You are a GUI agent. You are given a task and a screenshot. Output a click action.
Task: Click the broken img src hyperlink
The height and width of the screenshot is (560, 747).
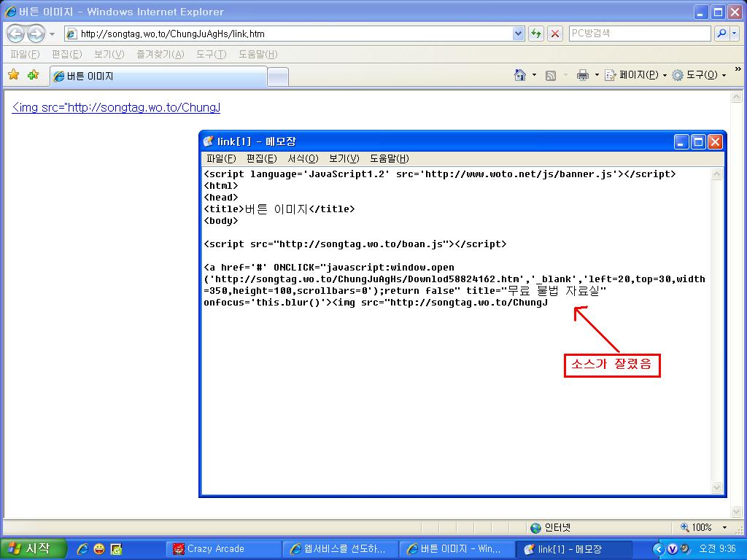(116, 108)
